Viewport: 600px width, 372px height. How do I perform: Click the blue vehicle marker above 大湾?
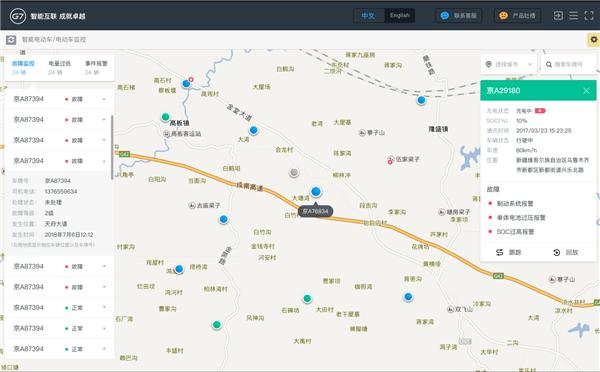253,130
